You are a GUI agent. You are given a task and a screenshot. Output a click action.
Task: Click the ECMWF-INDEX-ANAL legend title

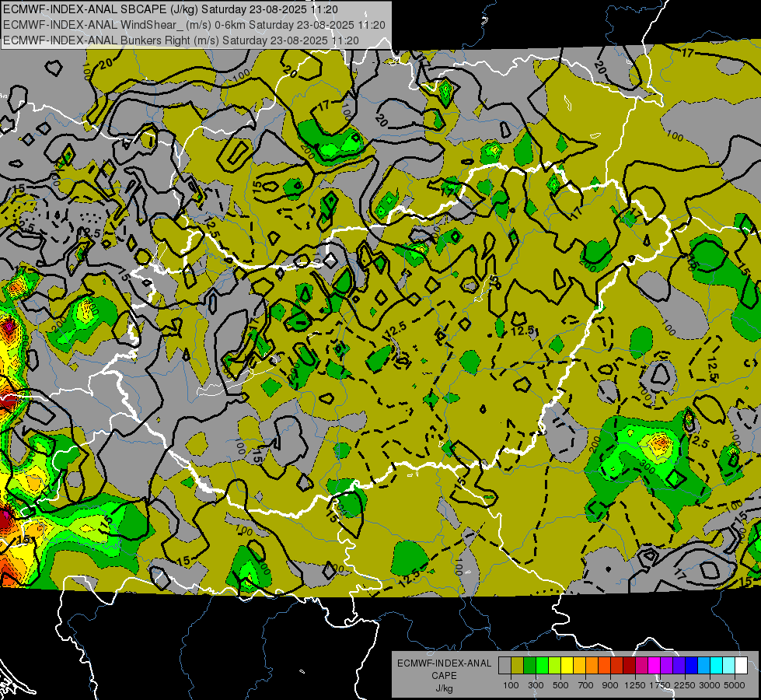click(x=444, y=663)
